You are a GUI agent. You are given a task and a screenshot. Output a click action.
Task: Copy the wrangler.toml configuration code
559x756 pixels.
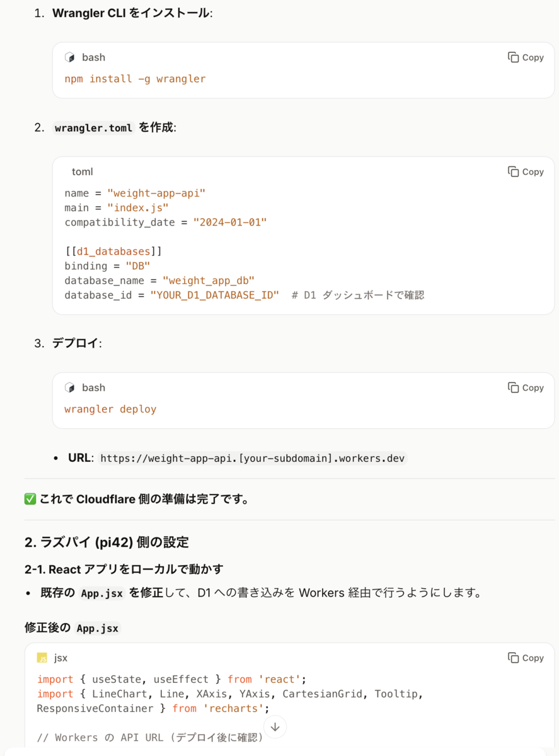pyautogui.click(x=526, y=171)
